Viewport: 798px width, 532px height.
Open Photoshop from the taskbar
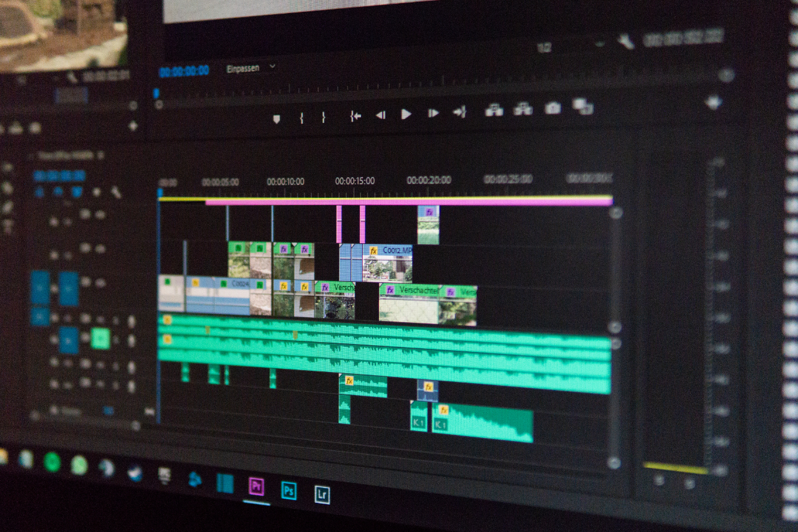tap(289, 490)
